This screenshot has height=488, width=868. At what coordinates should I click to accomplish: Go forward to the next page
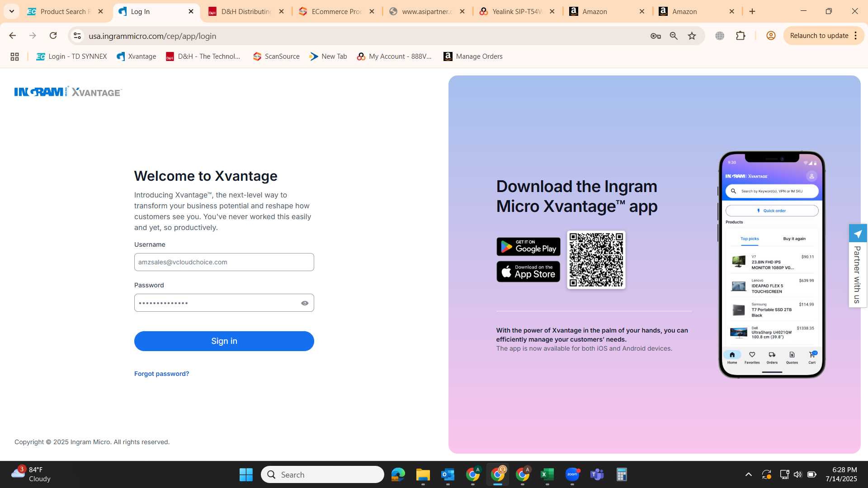click(33, 36)
